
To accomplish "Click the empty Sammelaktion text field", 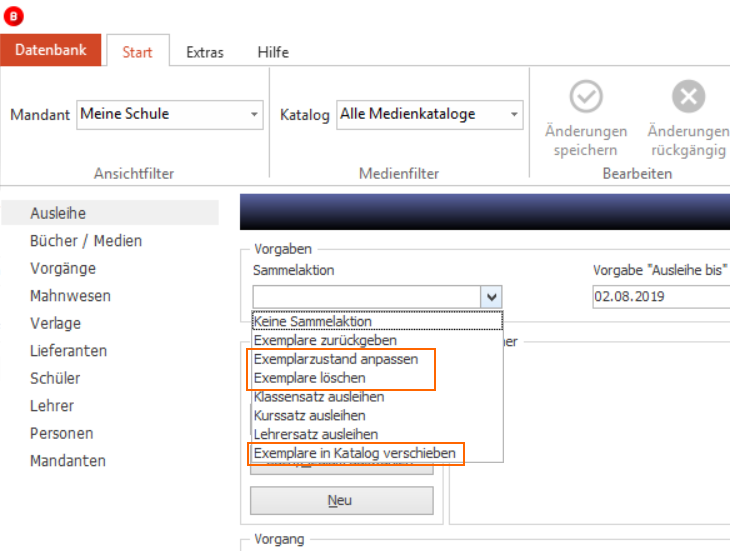I will click(367, 296).
